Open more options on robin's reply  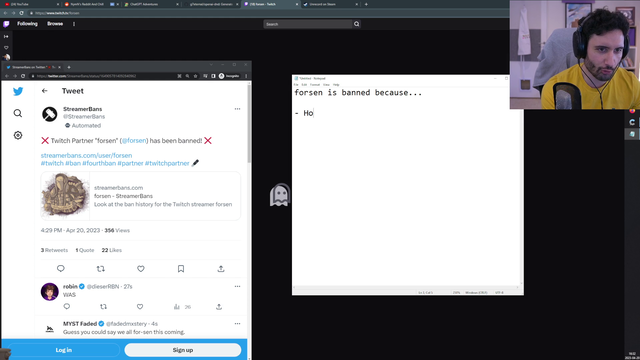point(238,287)
